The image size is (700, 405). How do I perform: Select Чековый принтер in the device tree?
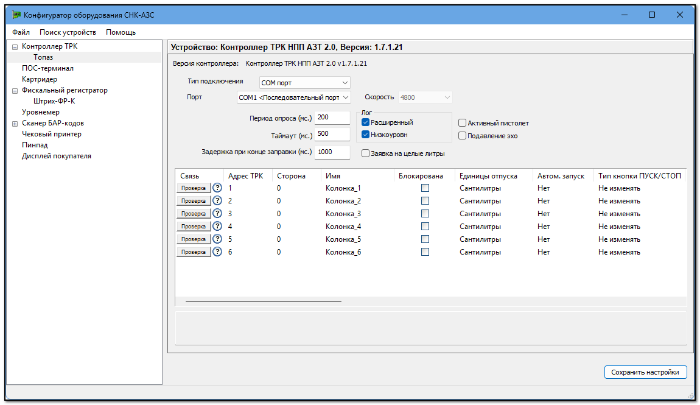[x=51, y=134]
